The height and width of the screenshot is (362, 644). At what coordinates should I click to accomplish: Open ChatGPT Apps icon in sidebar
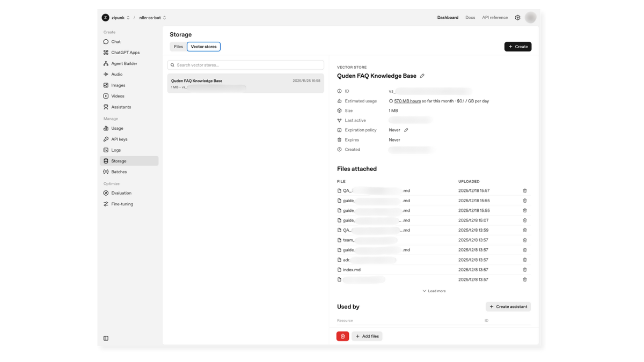(106, 53)
